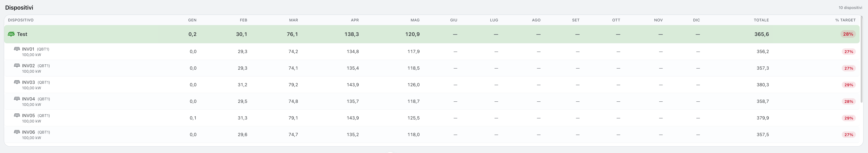Sort by the TOTALE column header
Viewport: 868px width, 153px height.
point(761,20)
